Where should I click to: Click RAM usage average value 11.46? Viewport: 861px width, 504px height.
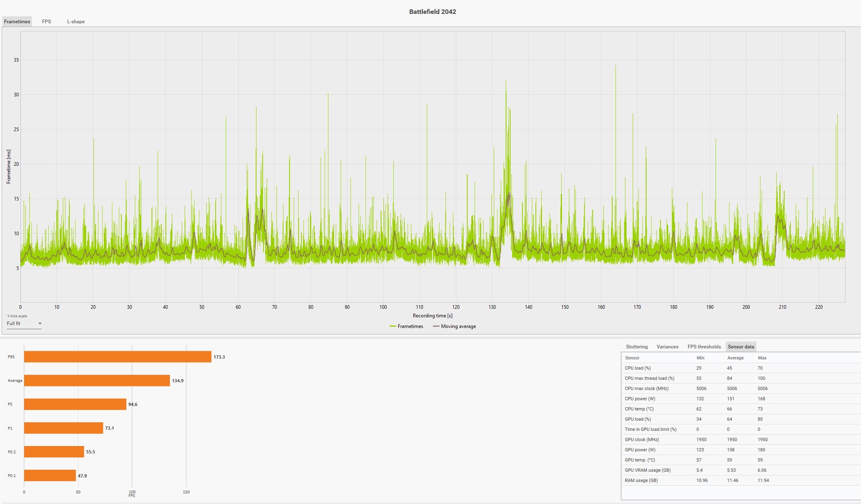click(732, 480)
